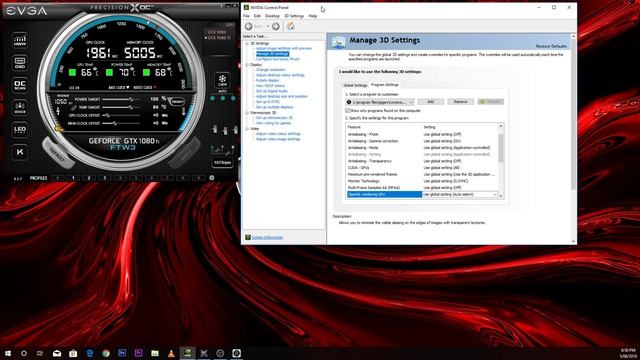This screenshot has width=640, height=360.
Task: Open the System Information link
Action: pos(267,238)
